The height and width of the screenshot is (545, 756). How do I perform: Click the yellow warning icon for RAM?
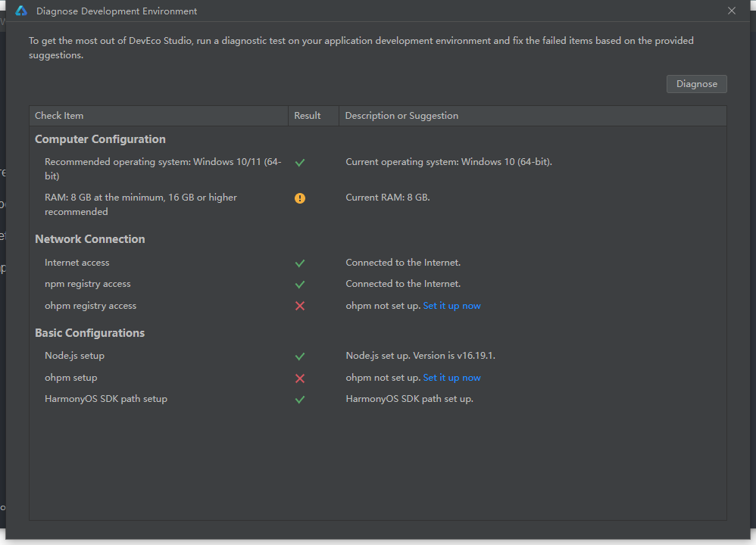pos(300,198)
